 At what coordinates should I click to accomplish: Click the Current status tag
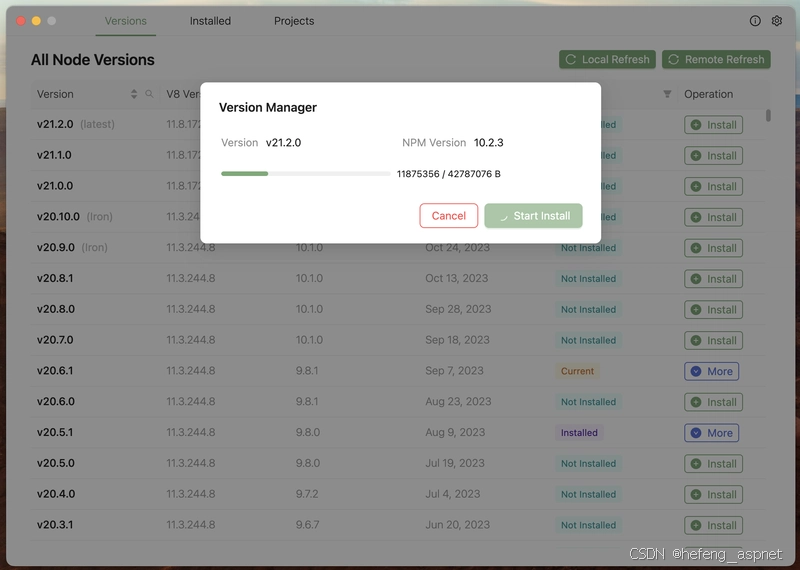[577, 371]
